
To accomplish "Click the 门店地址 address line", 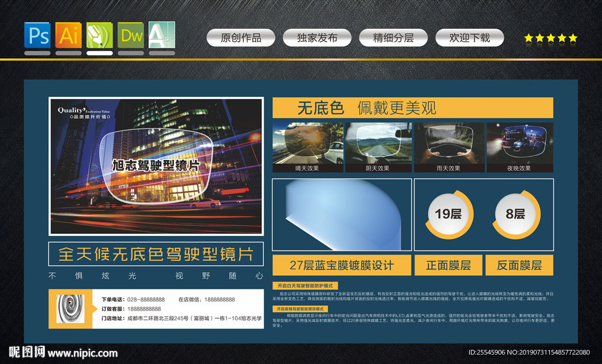I will pyautogui.click(x=181, y=318).
